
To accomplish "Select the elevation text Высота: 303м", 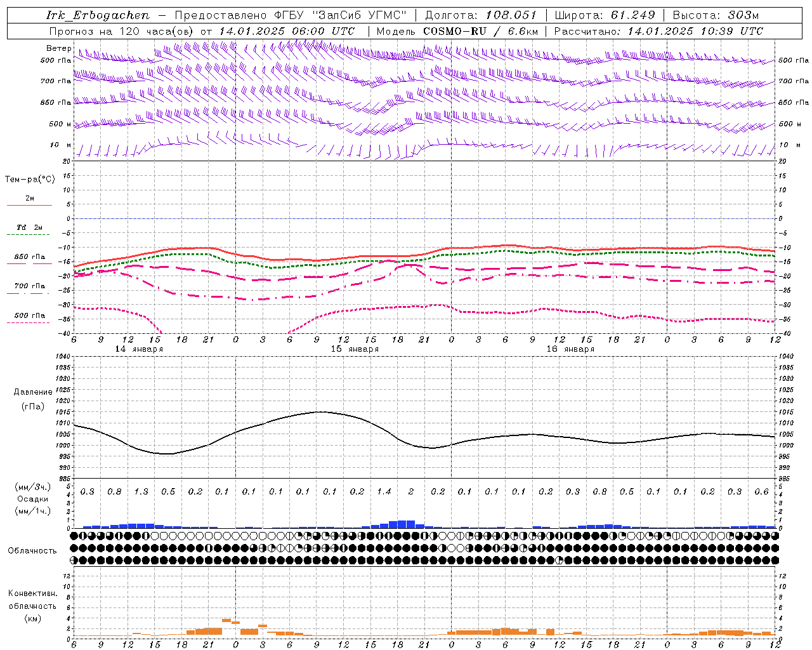I will tap(716, 15).
